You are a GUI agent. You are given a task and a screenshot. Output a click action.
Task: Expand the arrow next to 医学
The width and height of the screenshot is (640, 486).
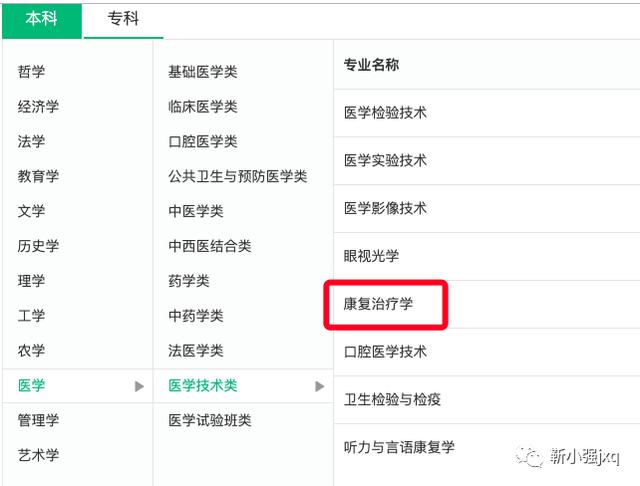pyautogui.click(x=140, y=386)
